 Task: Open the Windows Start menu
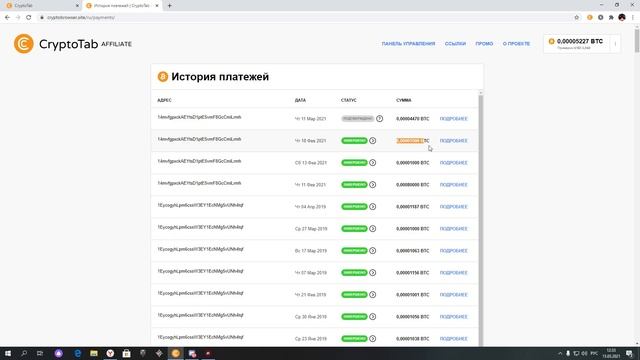point(8,353)
